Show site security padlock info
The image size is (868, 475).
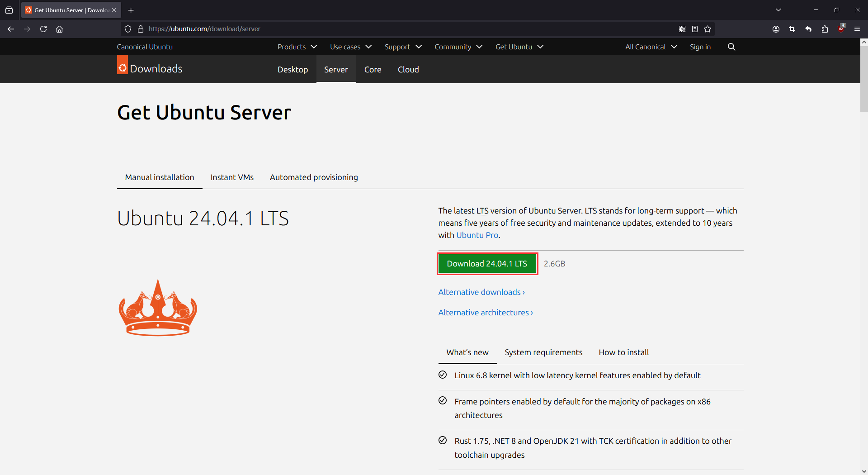(141, 29)
